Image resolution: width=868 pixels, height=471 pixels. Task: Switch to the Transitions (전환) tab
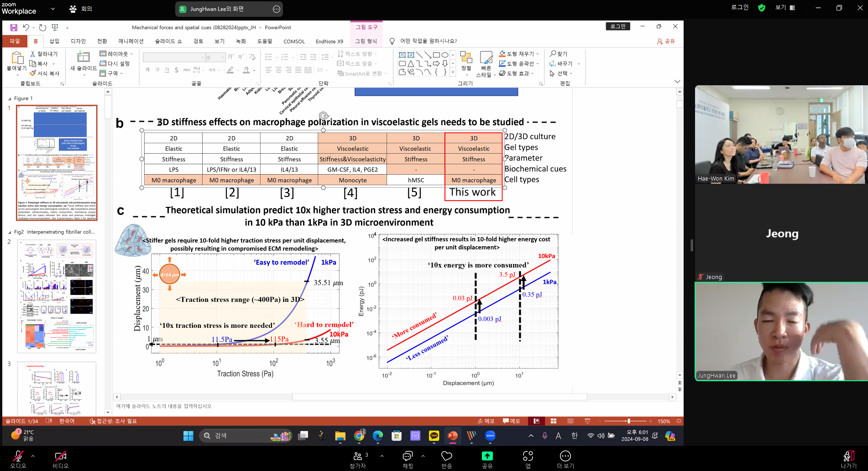[x=102, y=41]
